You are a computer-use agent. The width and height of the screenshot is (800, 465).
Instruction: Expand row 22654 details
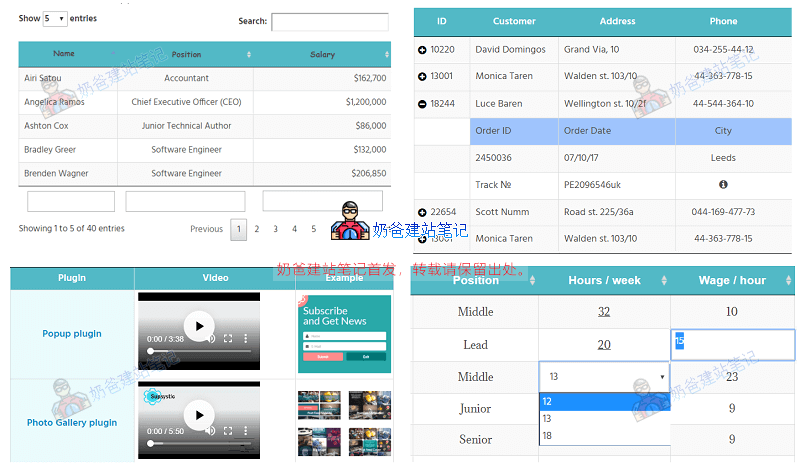(x=422, y=212)
